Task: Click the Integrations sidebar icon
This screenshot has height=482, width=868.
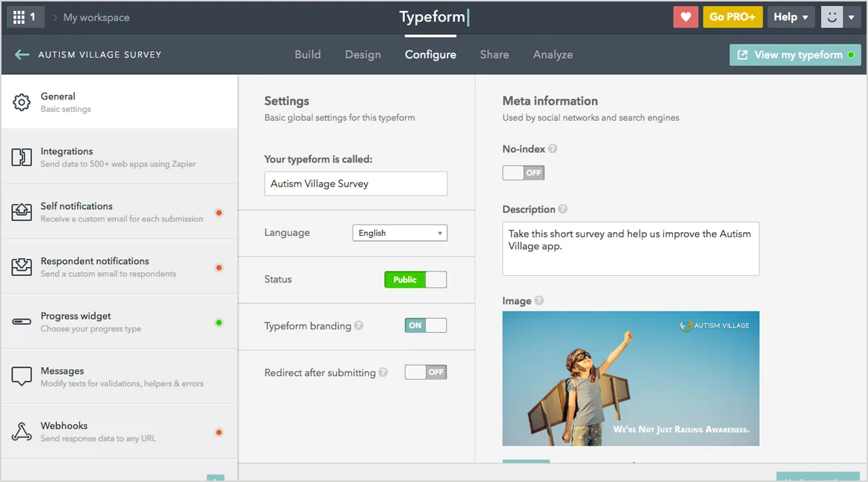Action: point(22,157)
